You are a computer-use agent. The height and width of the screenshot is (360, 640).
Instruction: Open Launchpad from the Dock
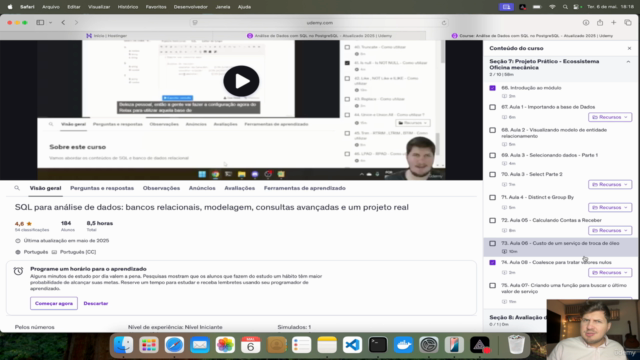149,345
